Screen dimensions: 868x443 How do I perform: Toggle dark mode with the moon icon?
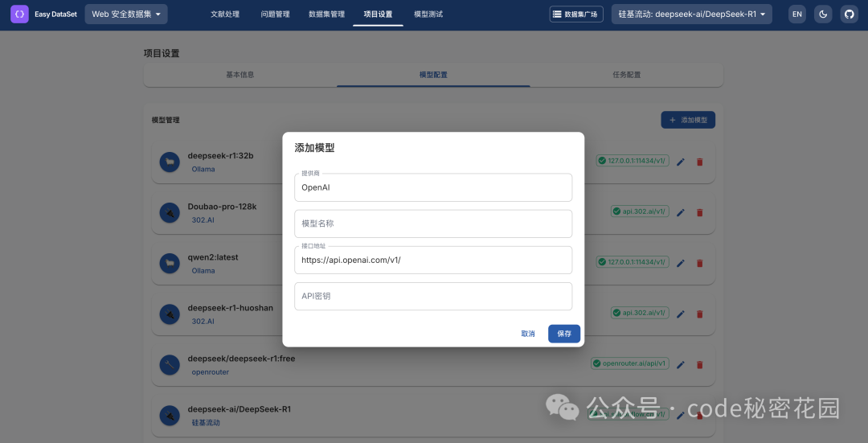823,14
